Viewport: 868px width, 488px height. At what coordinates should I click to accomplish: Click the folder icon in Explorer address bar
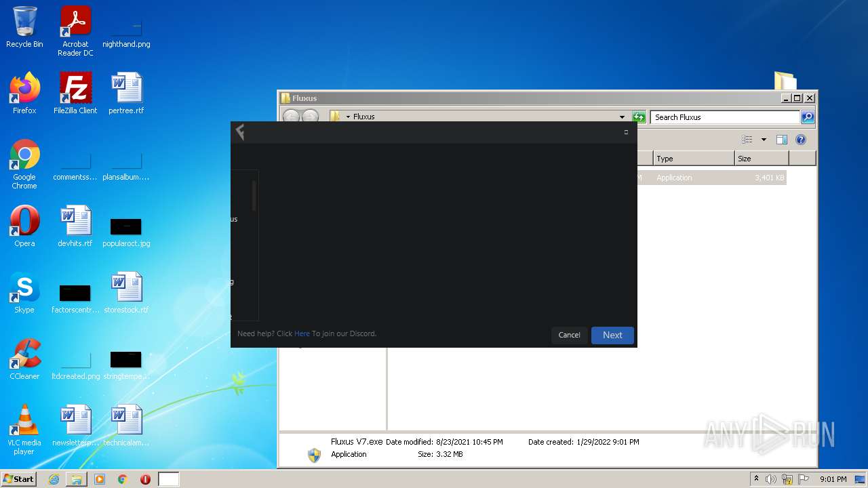point(335,117)
